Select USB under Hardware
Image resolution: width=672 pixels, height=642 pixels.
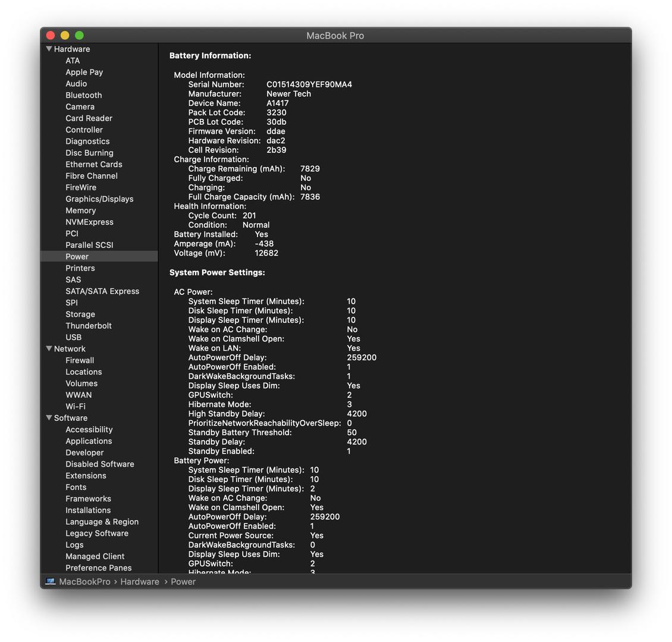(73, 337)
